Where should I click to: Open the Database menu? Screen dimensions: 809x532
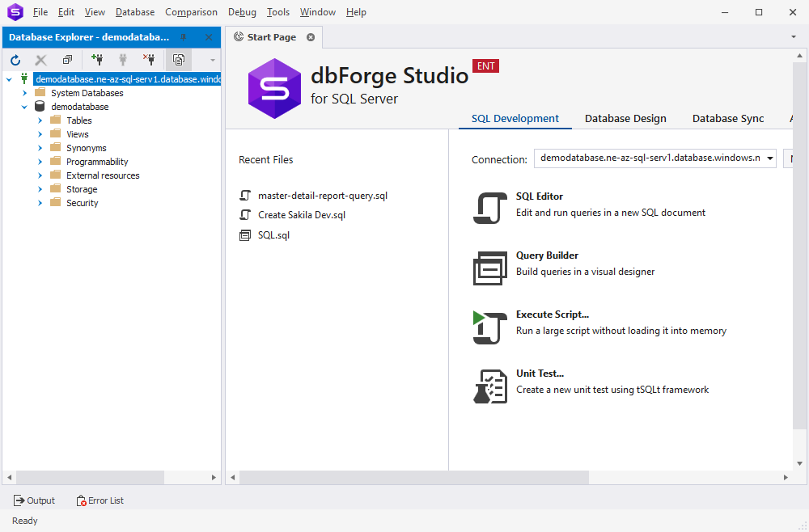click(134, 12)
